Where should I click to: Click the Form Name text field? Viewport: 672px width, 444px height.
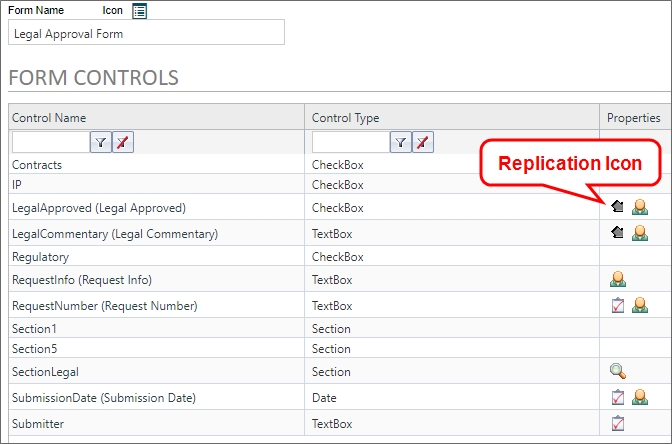tap(146, 33)
